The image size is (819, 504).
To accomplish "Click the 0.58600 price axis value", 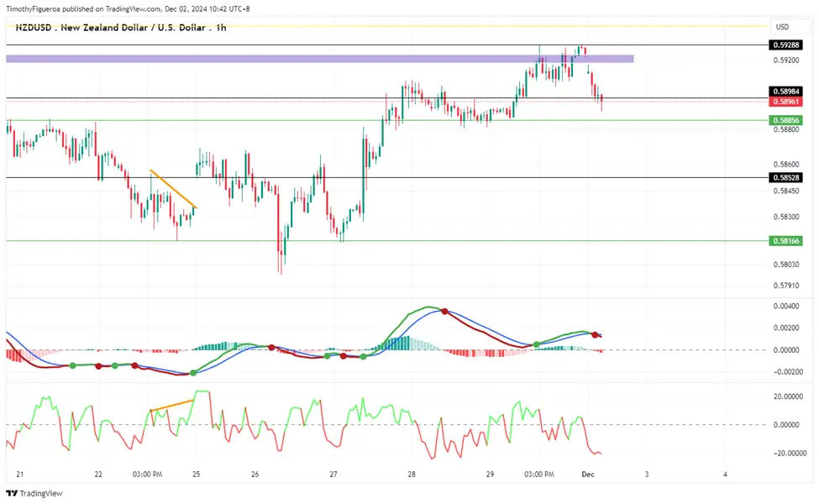I will (x=786, y=164).
